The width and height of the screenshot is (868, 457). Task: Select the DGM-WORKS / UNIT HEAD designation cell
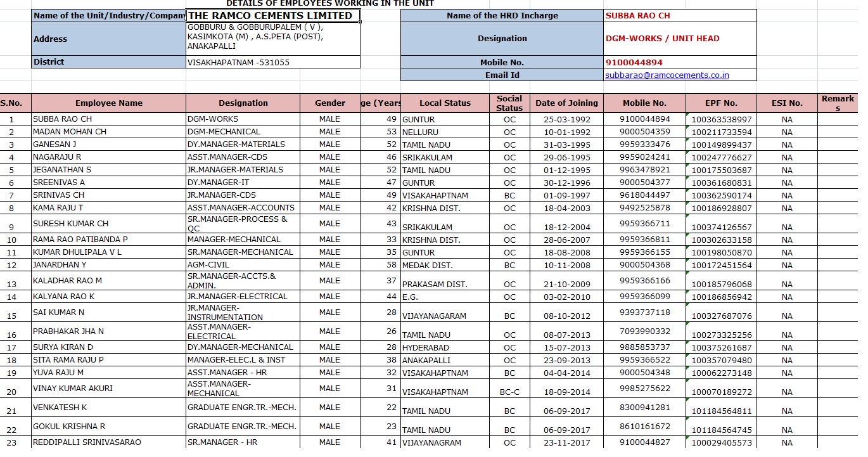tap(680, 39)
